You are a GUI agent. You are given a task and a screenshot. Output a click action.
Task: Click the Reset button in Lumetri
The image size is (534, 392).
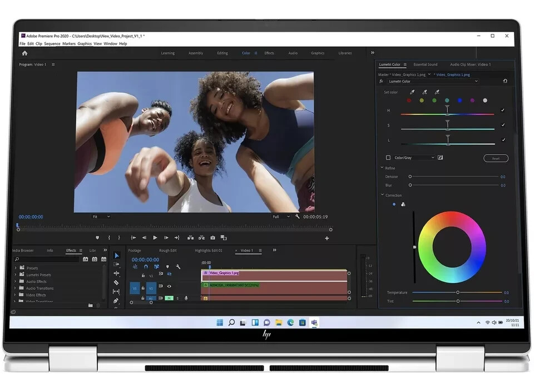[496, 158]
